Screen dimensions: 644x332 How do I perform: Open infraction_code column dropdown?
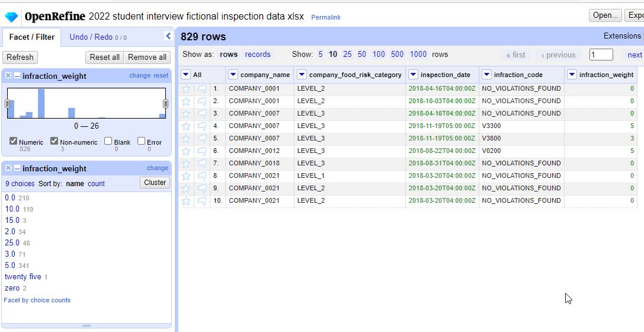click(x=486, y=74)
